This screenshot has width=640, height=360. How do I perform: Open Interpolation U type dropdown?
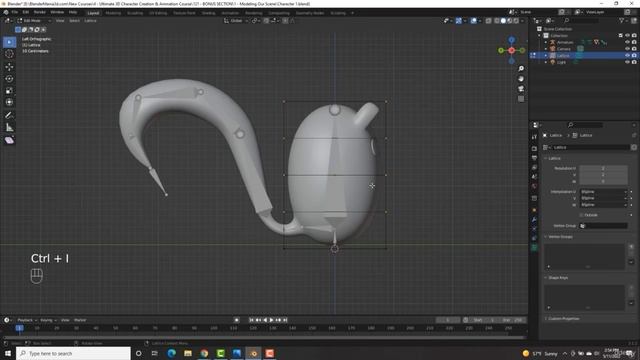(604, 191)
